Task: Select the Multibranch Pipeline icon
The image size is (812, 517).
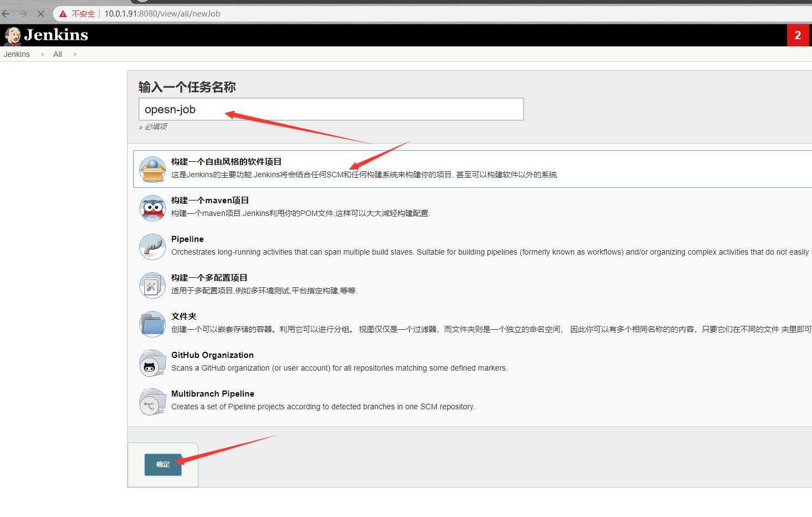Action: coord(153,402)
